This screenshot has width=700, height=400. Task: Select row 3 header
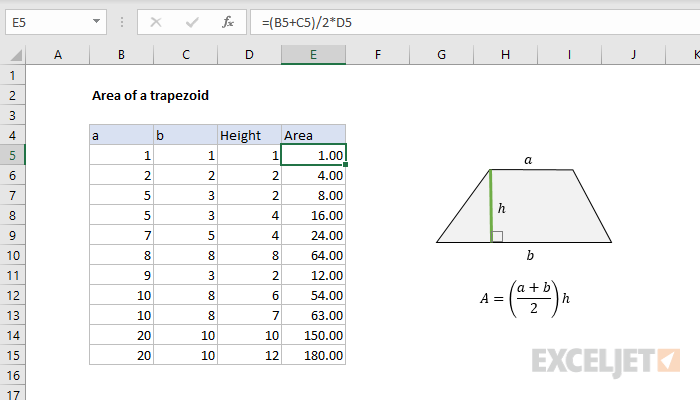click(x=12, y=116)
